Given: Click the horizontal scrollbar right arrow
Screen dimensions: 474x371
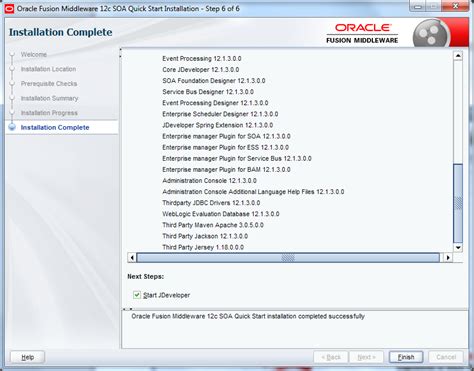Looking at the screenshot, I should 448,257.
